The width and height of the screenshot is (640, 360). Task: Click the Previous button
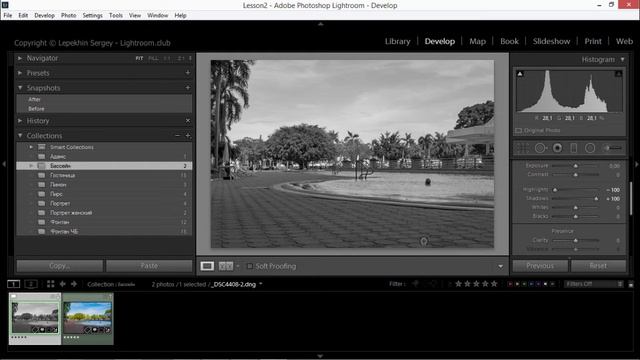coord(540,266)
